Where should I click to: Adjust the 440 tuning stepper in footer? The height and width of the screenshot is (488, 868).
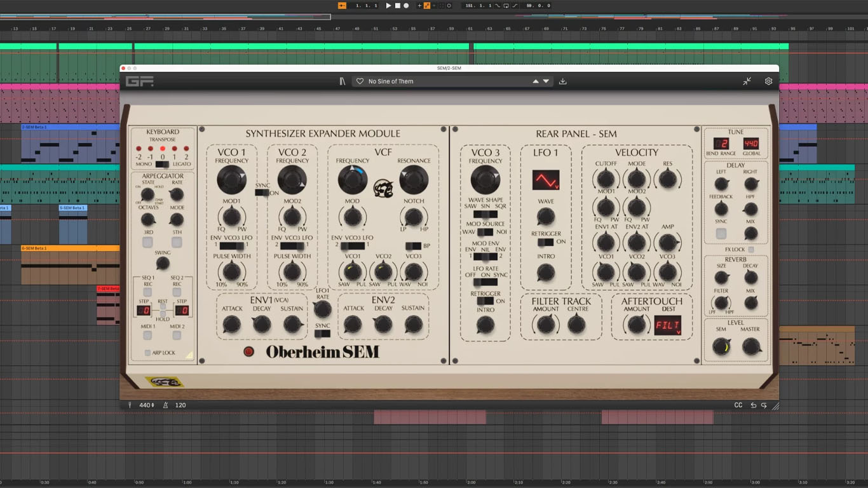pos(147,405)
